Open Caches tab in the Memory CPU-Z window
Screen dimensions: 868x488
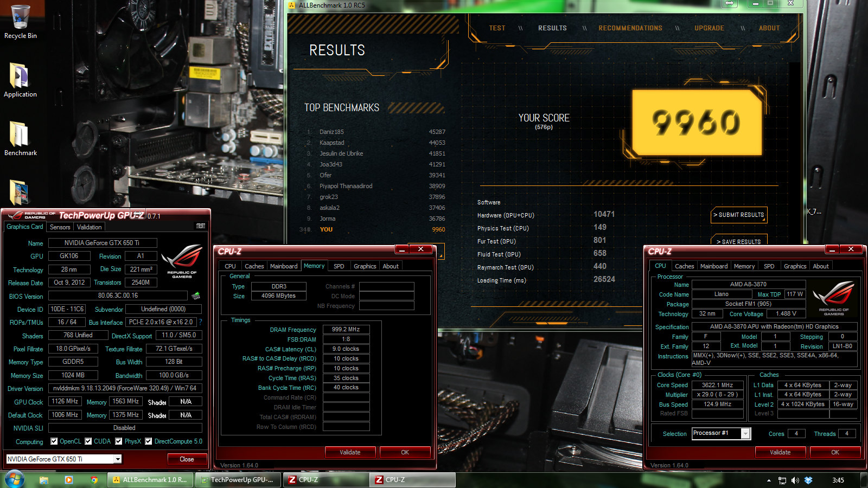click(x=254, y=266)
